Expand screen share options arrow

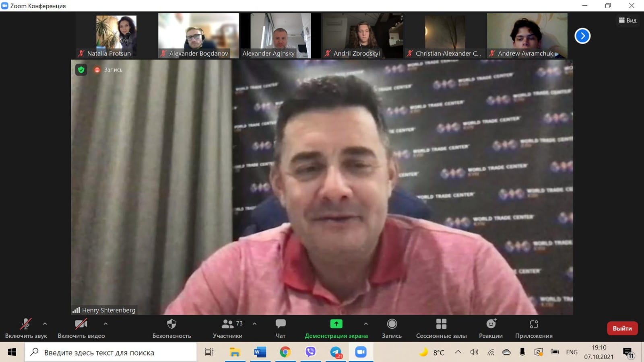(365, 323)
